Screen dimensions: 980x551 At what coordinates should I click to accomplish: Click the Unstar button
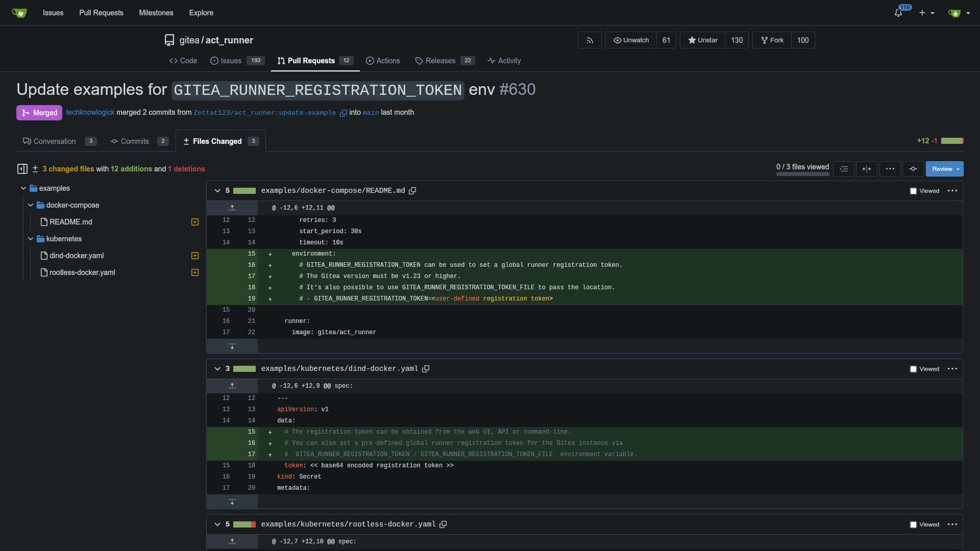[702, 40]
